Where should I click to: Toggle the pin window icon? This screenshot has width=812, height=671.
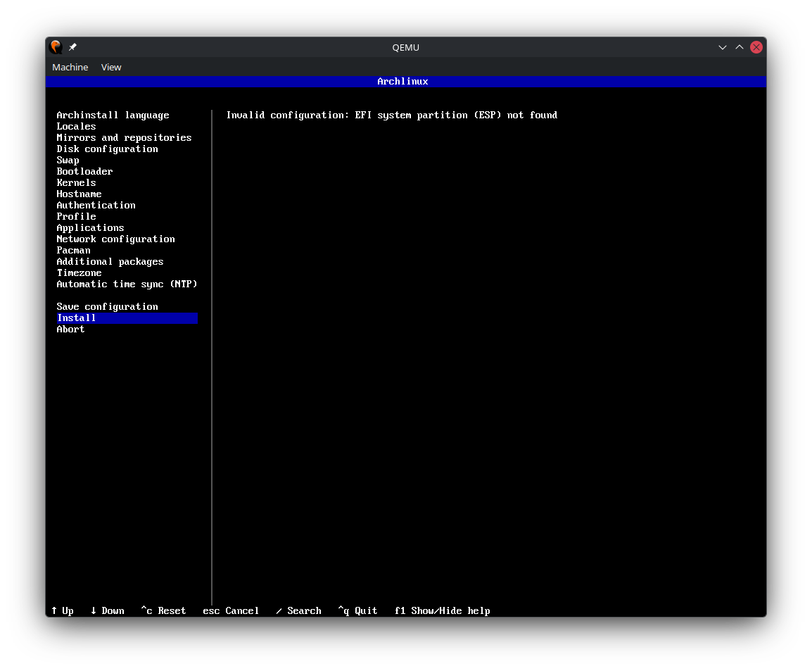73,47
